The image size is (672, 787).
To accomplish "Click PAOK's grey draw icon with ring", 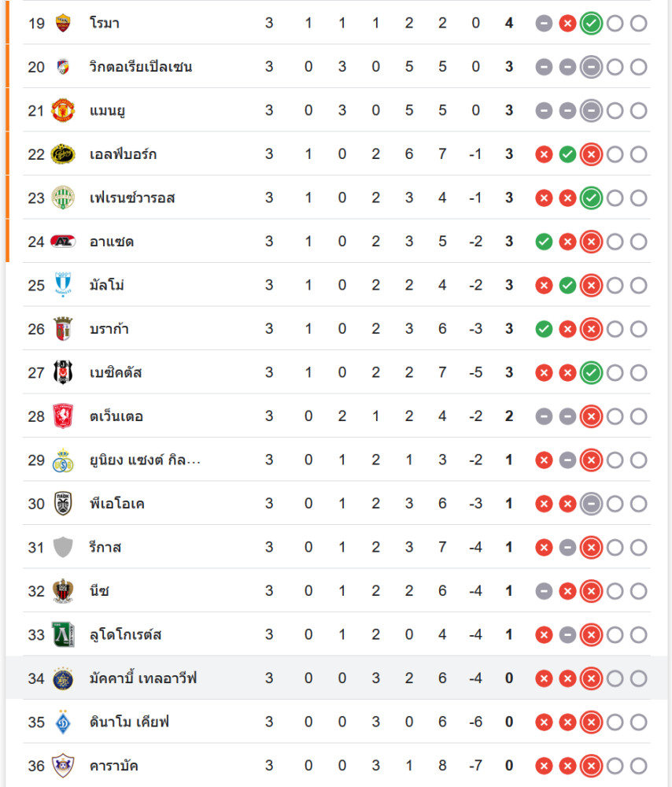I will pos(591,504).
